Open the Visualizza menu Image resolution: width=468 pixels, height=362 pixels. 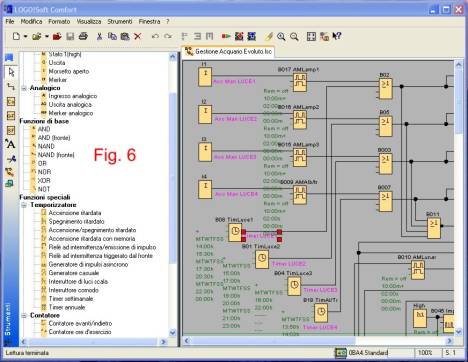click(x=89, y=21)
